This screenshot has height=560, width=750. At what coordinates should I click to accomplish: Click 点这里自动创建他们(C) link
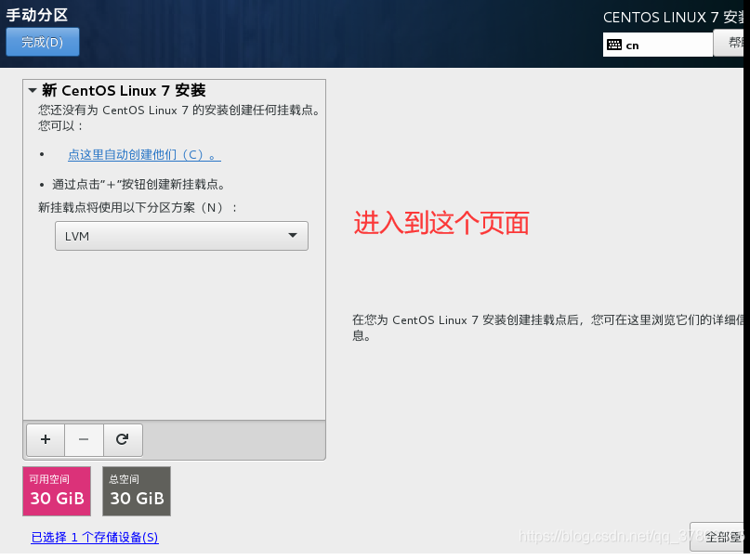[x=144, y=155]
